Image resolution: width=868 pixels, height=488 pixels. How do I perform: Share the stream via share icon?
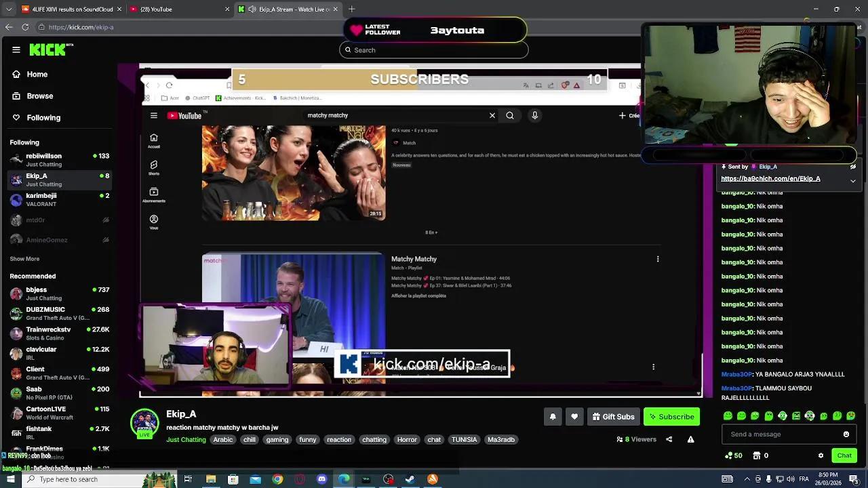pyautogui.click(x=669, y=439)
